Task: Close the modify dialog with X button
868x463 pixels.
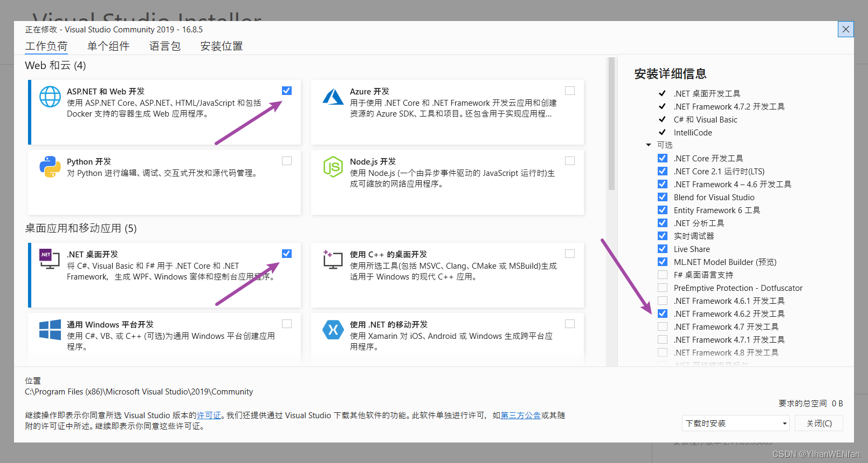Action: (x=845, y=29)
